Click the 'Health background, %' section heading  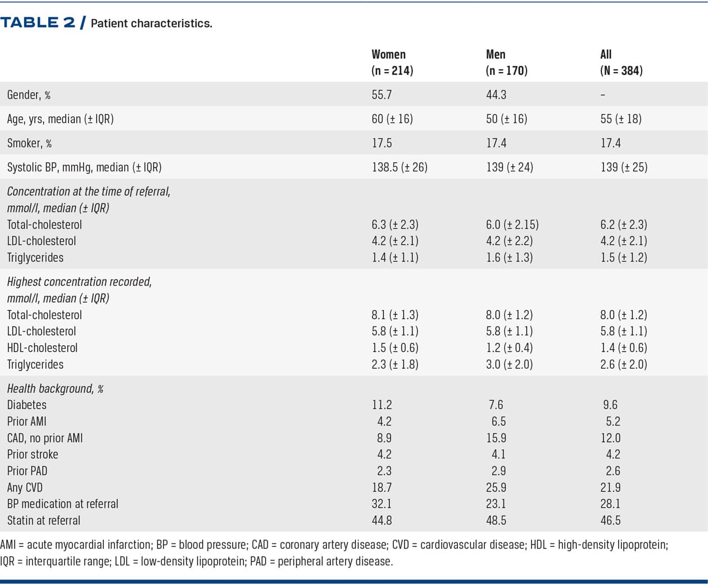[55, 388]
